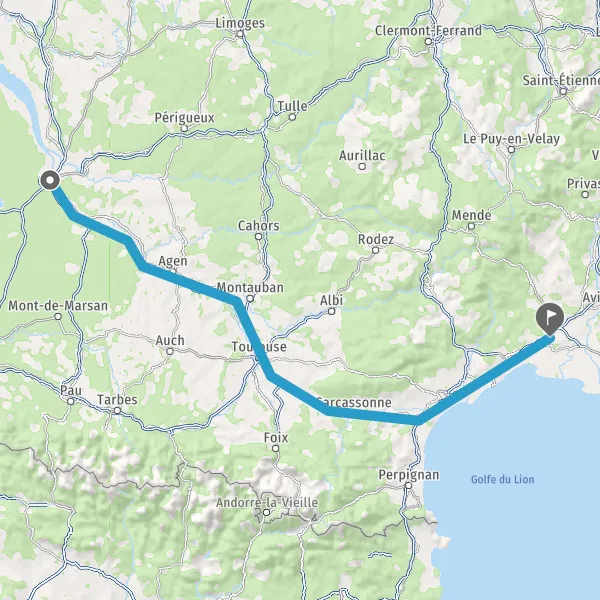Click the Mont-de-Marsan label
Viewport: 600px width, 600px height.
(x=58, y=306)
